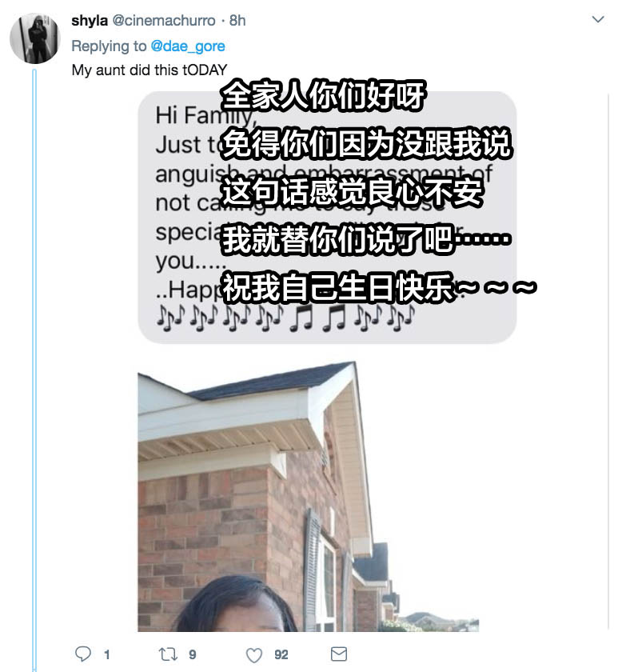Screen dimensions: 622x672
Task: Click the reply speech bubble icon
Action: tap(83, 654)
